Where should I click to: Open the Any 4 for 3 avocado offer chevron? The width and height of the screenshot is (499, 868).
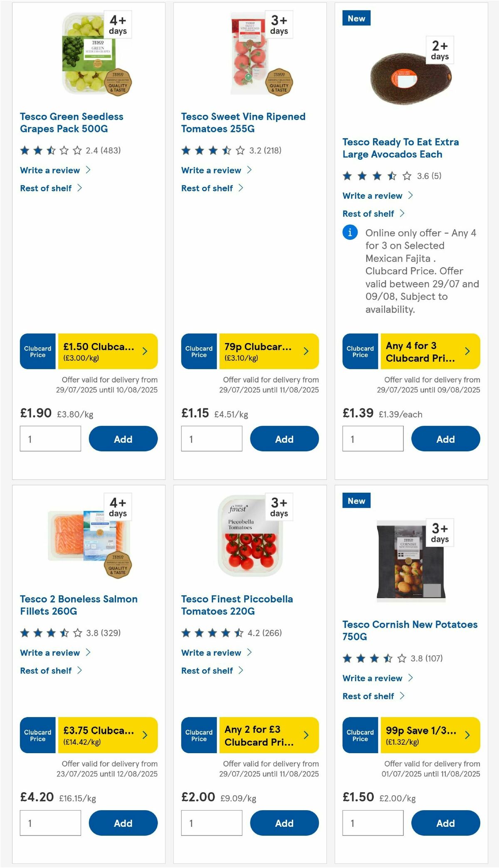pos(467,351)
